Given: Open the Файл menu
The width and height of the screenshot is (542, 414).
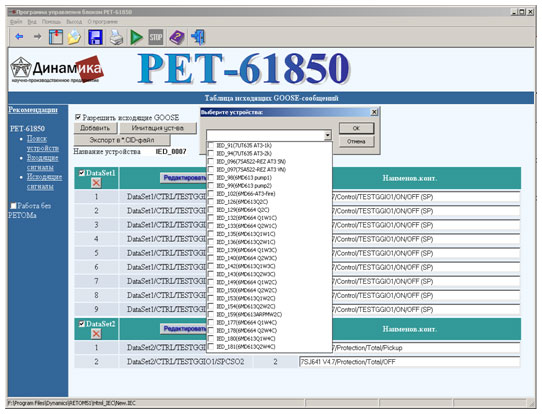Looking at the screenshot, I should tap(16, 22).
